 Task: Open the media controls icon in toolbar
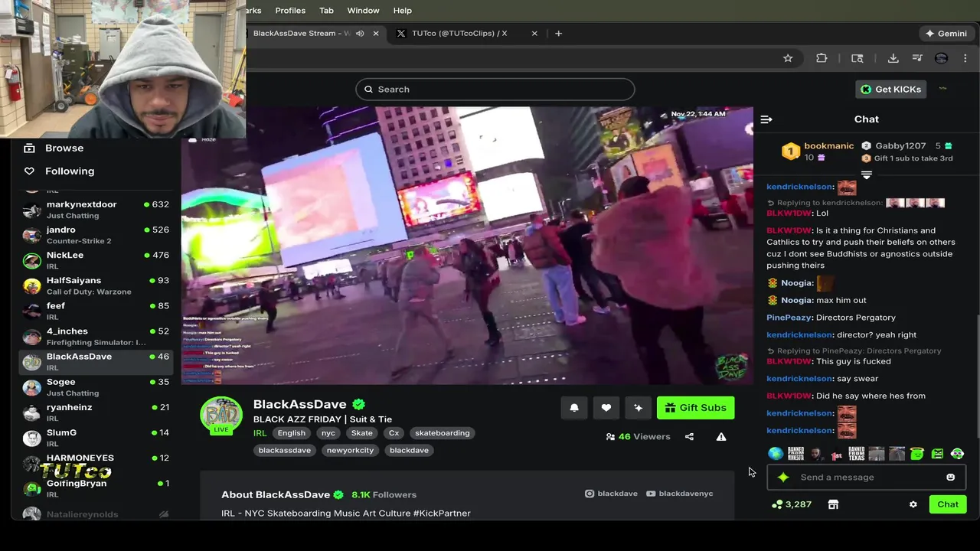tap(917, 58)
